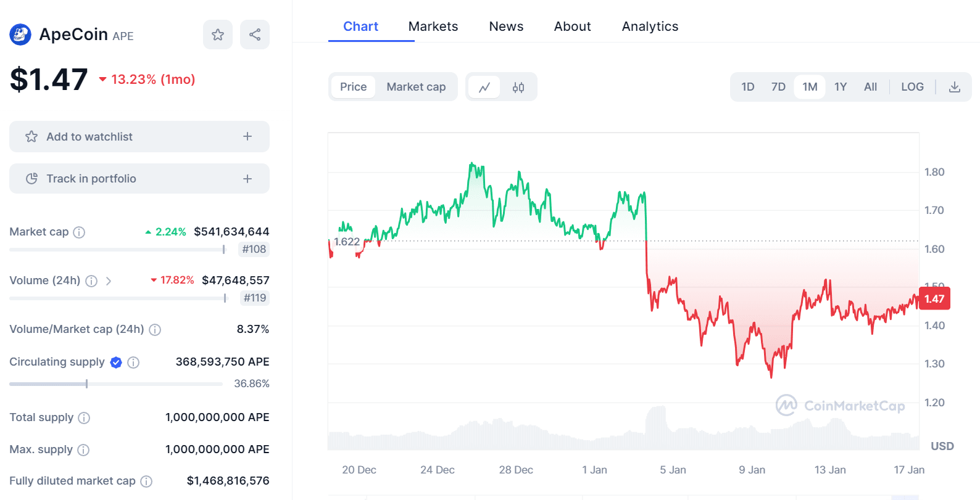Expand Add to watchlist plus
Viewport: 980px width, 500px height.
click(247, 136)
